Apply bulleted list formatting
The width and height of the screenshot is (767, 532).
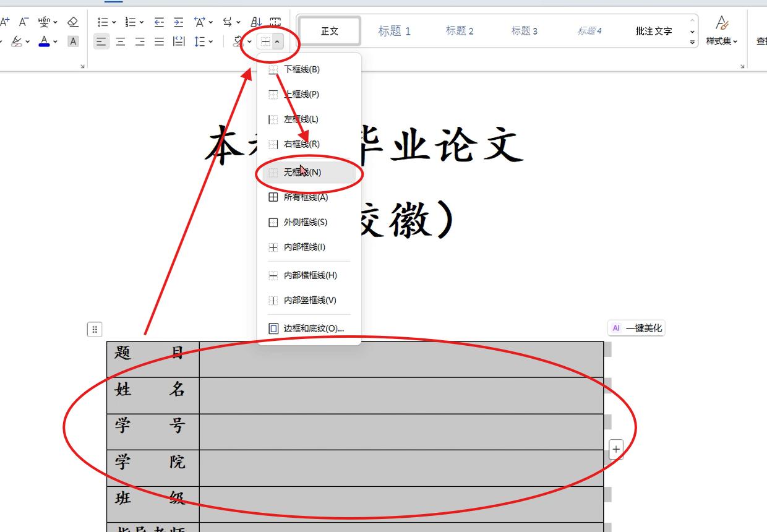pos(103,22)
